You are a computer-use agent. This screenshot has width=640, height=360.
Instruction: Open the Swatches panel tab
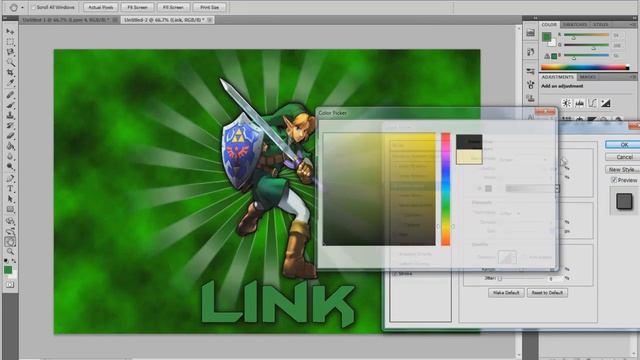575,25
